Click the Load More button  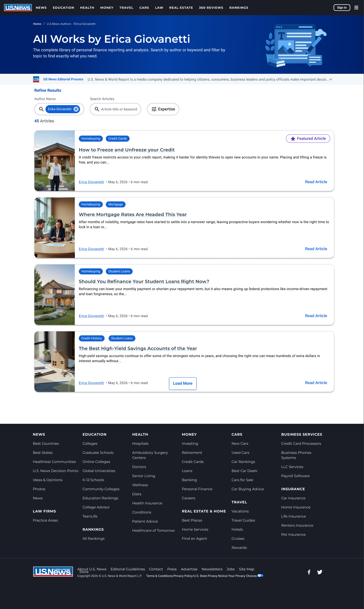tap(183, 383)
